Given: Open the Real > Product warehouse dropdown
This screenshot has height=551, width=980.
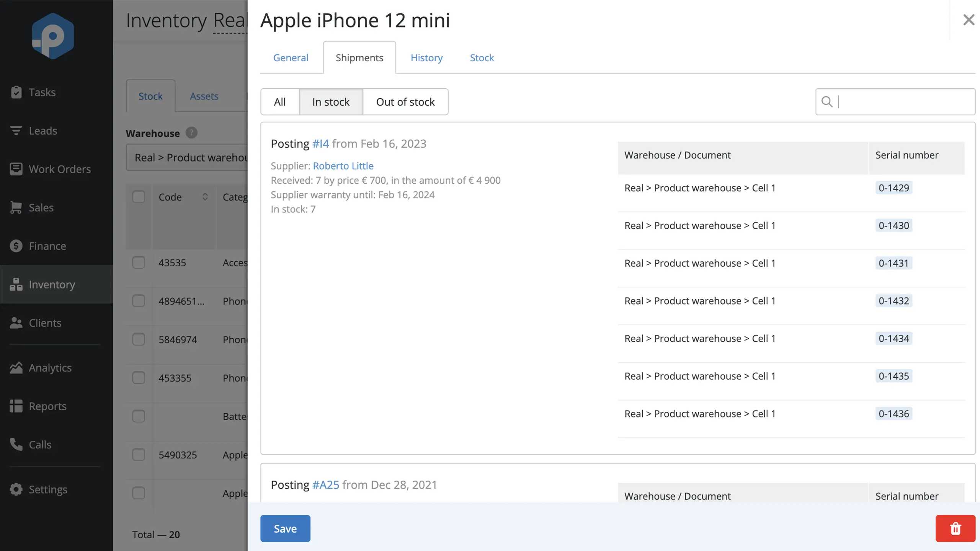Looking at the screenshot, I should (x=187, y=157).
